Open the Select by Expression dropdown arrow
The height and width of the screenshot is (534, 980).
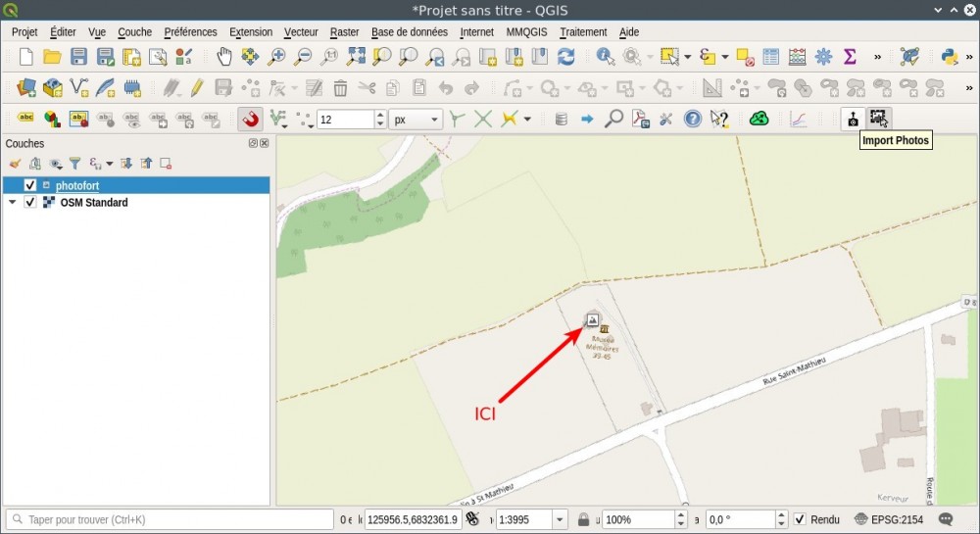pyautogui.click(x=725, y=57)
